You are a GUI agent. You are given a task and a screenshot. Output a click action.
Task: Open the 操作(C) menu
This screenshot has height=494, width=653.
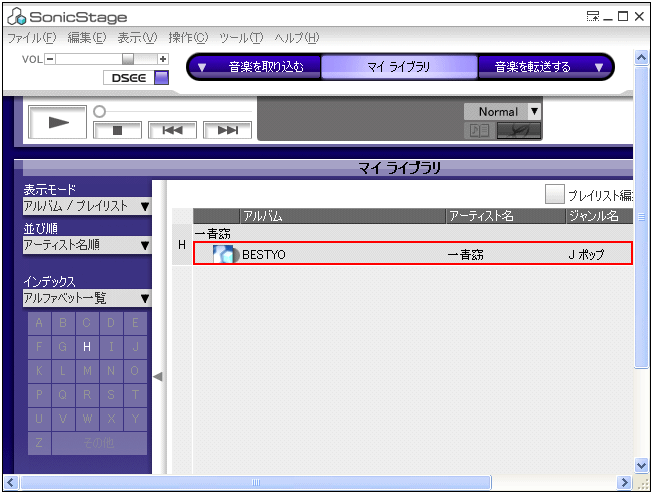pyautogui.click(x=188, y=38)
